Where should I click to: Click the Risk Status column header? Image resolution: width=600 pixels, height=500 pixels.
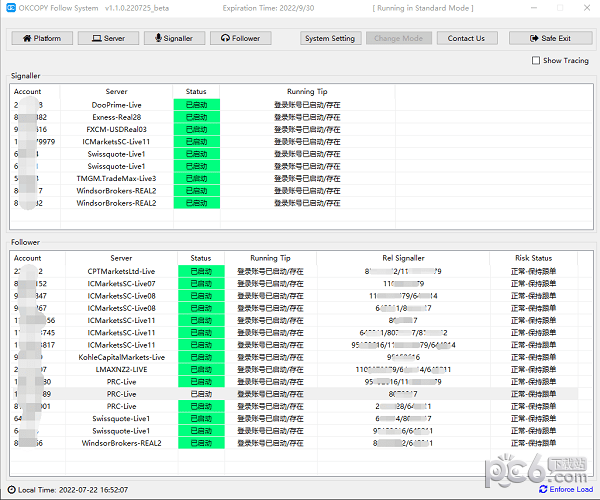coord(531,258)
